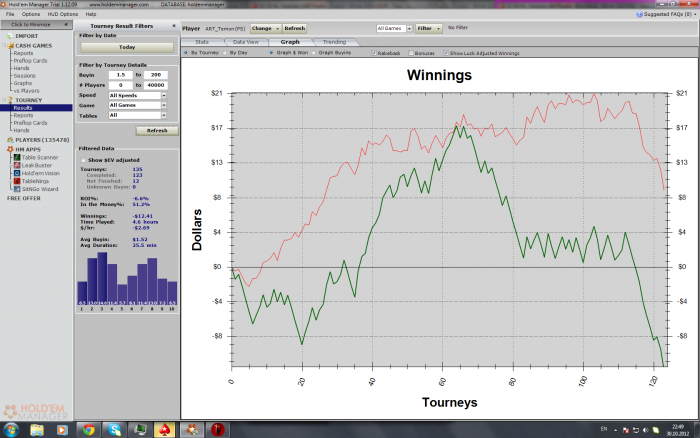
Task: Open Windows Explorer taskbar icon
Action: 37,430
